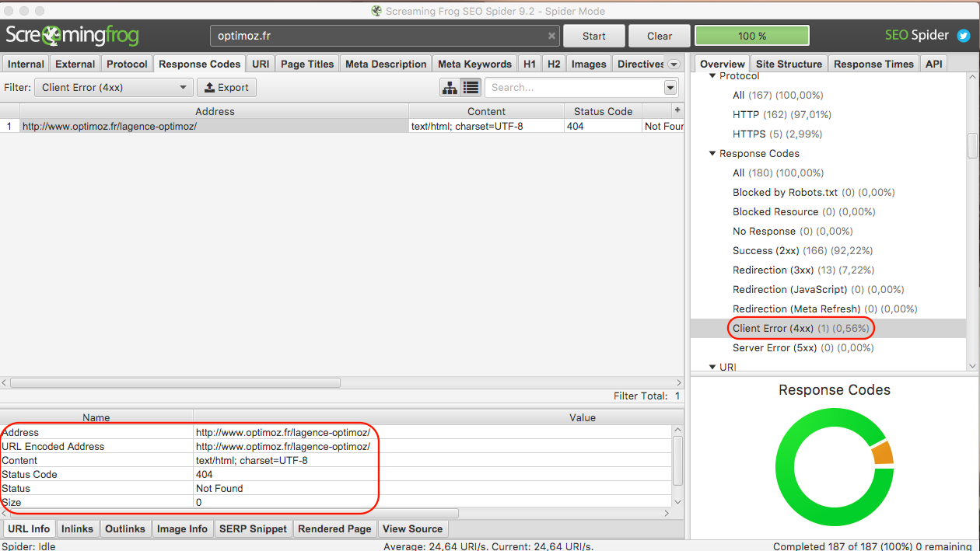Select Client Error (4xx) in Overview
Image resolution: width=980 pixels, height=551 pixels.
pos(801,329)
